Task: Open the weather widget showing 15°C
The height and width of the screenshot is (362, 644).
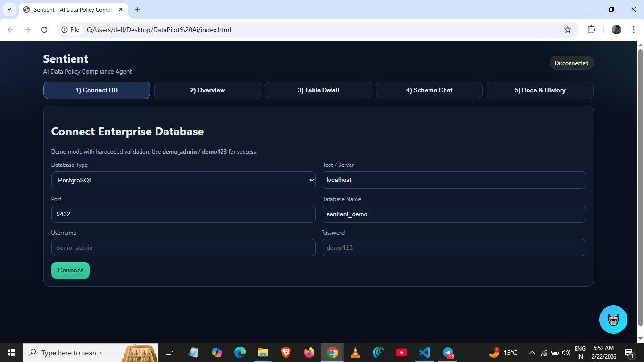Action: click(x=503, y=353)
